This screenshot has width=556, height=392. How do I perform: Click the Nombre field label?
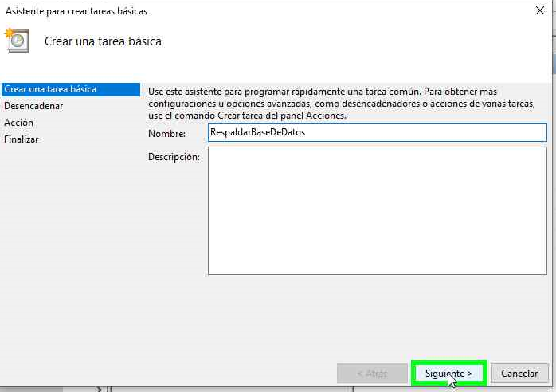tap(166, 134)
